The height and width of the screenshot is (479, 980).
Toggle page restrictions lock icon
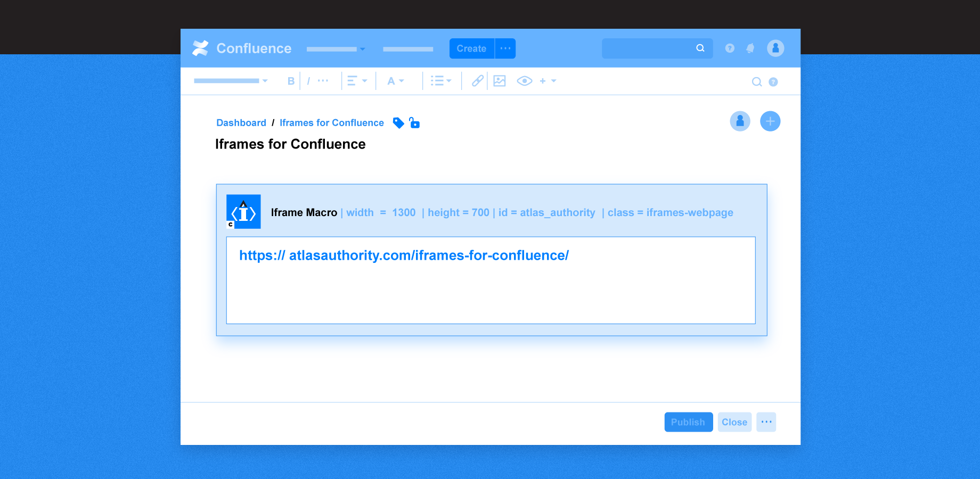[414, 123]
